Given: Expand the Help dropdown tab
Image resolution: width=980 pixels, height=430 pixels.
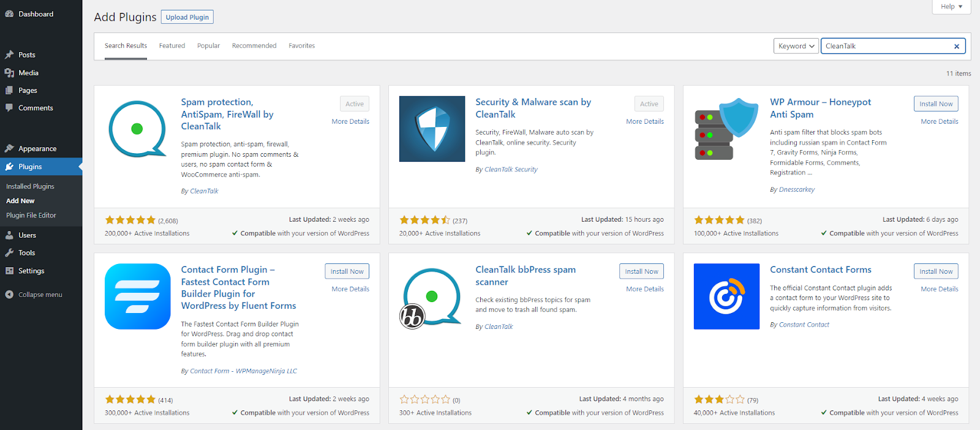Looking at the screenshot, I should pos(952,7).
